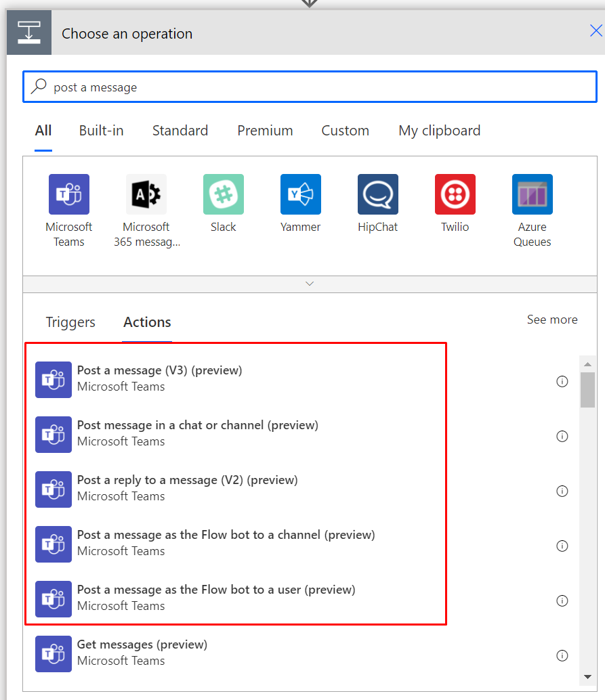Click Teams icon beside Post a reply to a message
The width and height of the screenshot is (605, 700).
coord(54,489)
